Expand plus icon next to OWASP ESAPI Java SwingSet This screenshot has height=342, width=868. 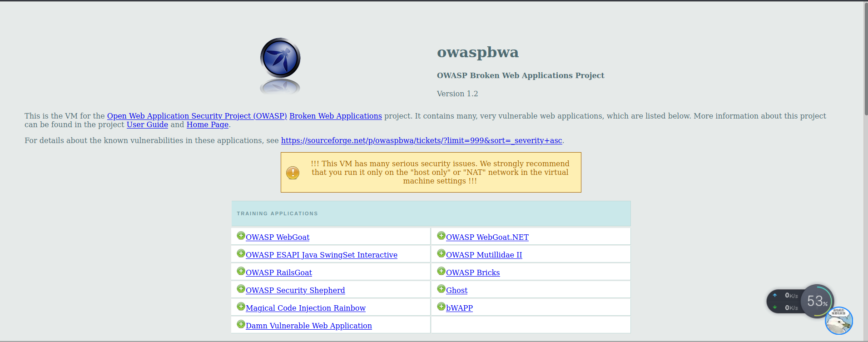point(241,253)
